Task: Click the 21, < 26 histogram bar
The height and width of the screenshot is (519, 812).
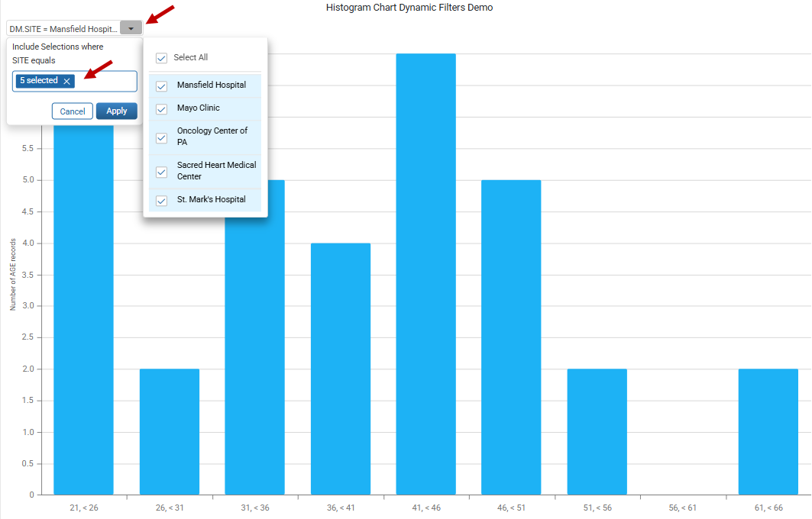Action: [x=83, y=309]
